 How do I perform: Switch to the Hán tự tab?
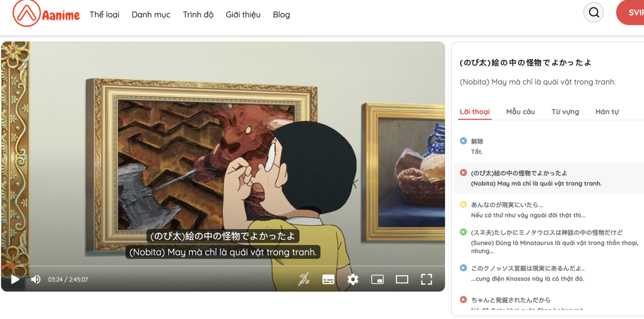point(607,111)
